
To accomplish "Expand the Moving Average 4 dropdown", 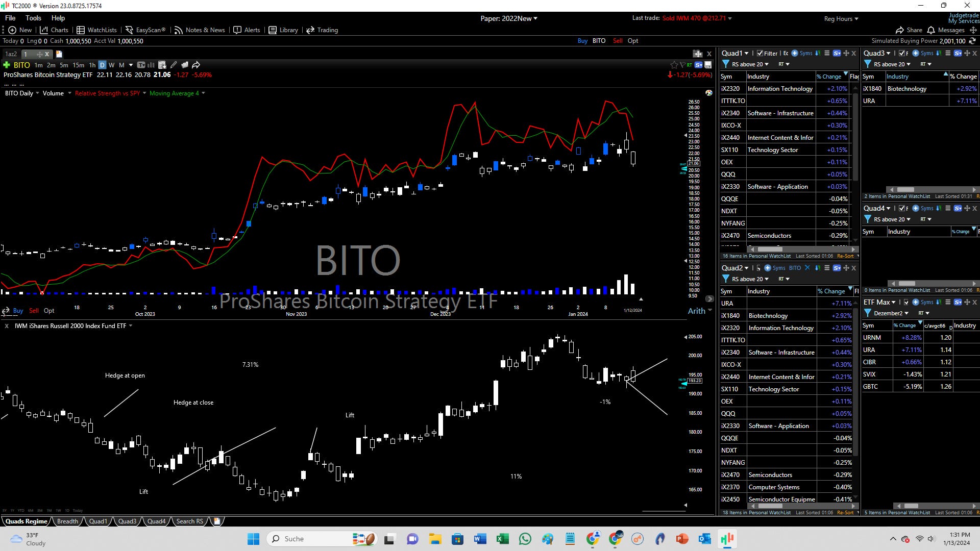I will coord(203,93).
